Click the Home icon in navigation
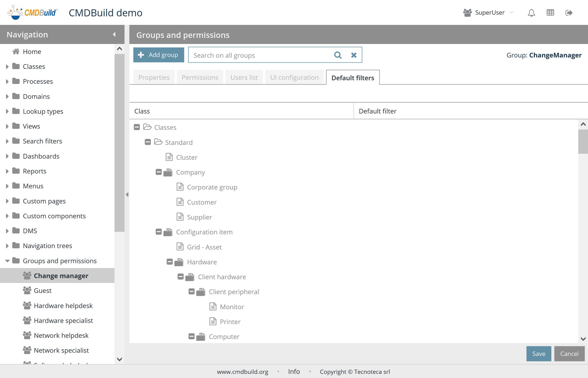The image size is (588, 378). [x=16, y=52]
